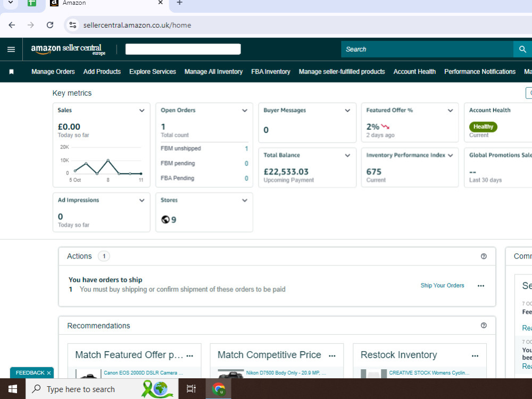Go forward in browser
Viewport: 532px width, 399px height.
(31, 25)
